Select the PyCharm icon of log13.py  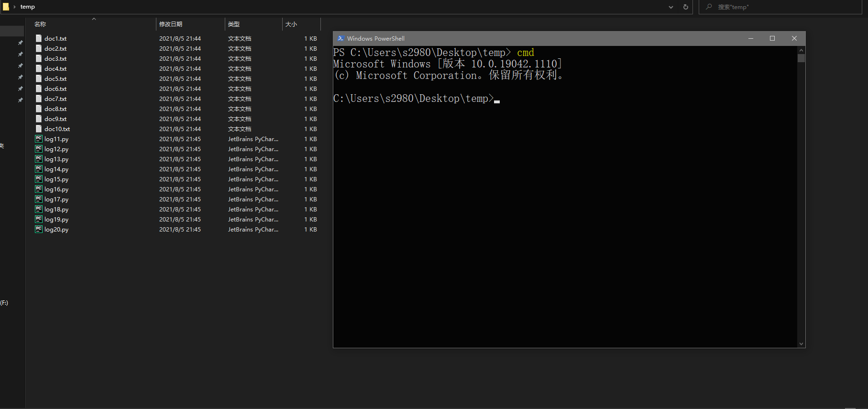(39, 159)
